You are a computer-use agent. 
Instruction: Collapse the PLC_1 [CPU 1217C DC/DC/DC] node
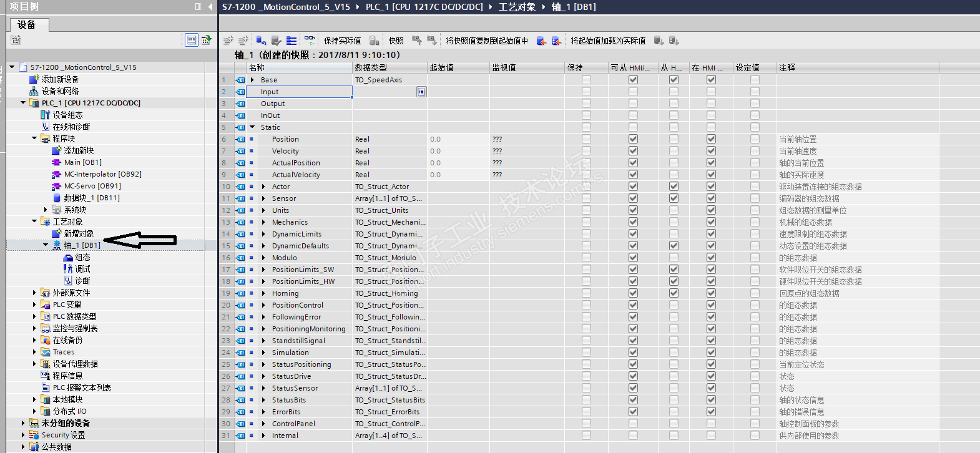coord(23,102)
